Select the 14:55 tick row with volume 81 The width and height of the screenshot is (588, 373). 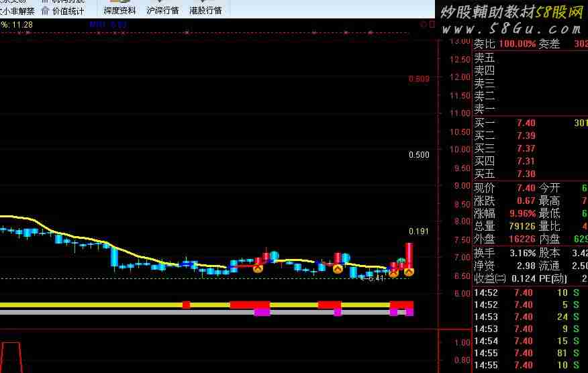530,353
